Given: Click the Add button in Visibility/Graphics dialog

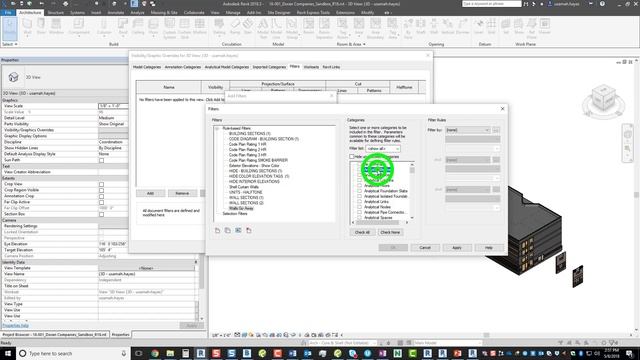Looking at the screenshot, I should pyautogui.click(x=150, y=193).
